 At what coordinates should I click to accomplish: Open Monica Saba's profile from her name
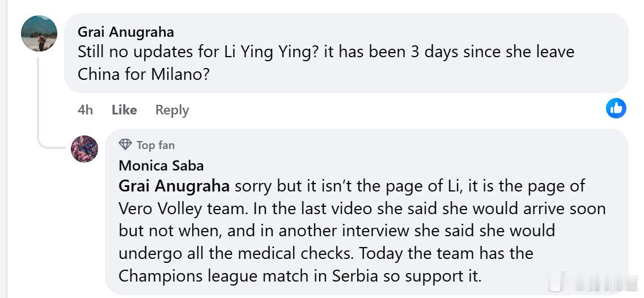pyautogui.click(x=161, y=165)
